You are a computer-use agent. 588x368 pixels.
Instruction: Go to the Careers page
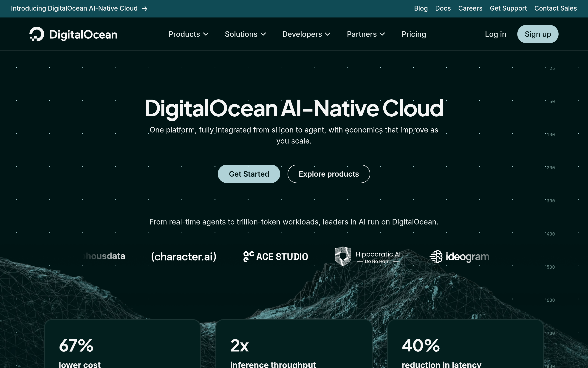[x=470, y=8]
